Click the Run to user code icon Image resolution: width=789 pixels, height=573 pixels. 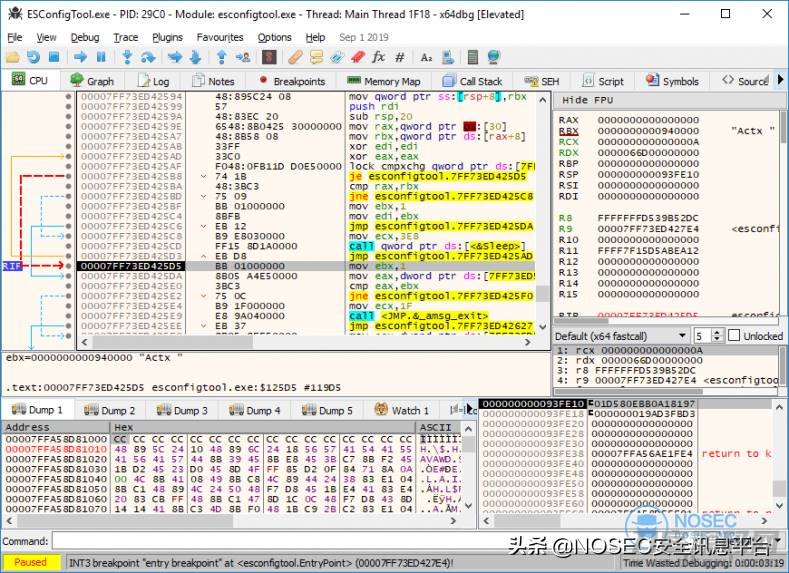(243, 57)
